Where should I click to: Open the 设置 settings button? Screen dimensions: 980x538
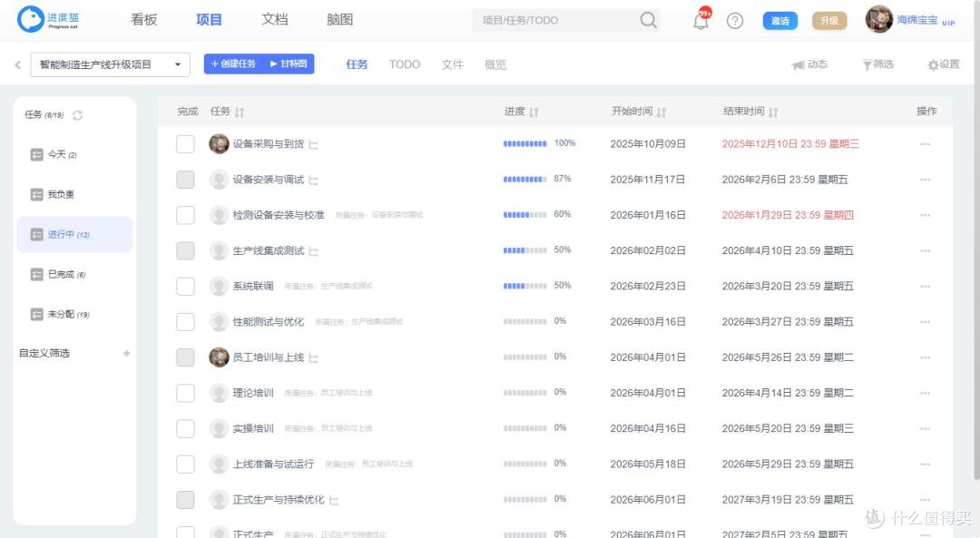943,64
